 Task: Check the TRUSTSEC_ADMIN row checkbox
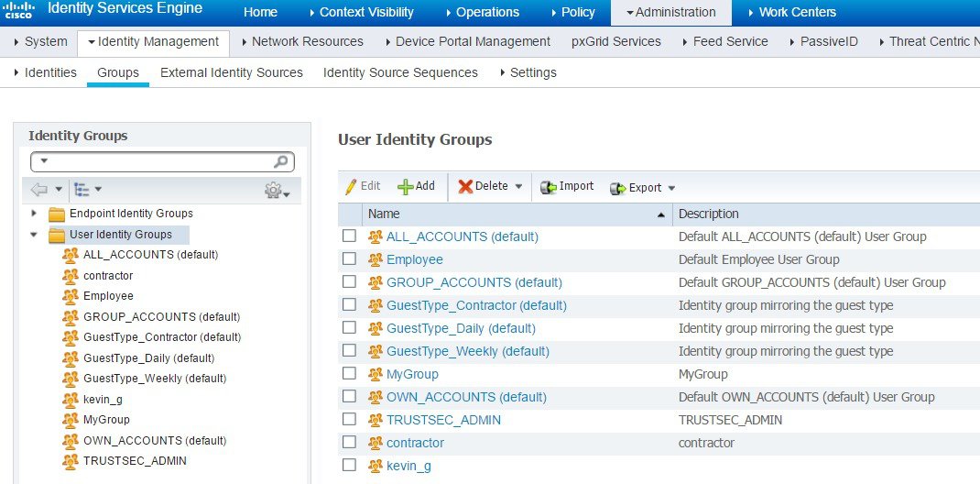point(349,419)
